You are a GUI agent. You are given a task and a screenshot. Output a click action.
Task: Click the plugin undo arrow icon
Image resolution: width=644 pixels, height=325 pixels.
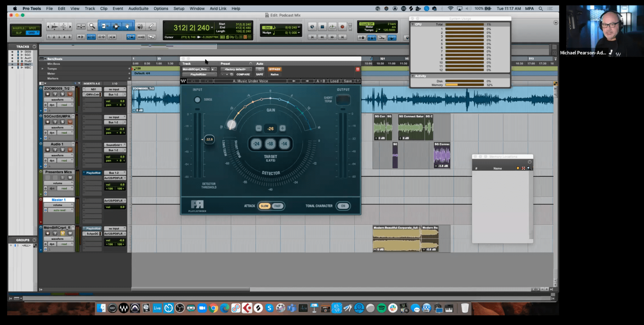[x=193, y=81]
